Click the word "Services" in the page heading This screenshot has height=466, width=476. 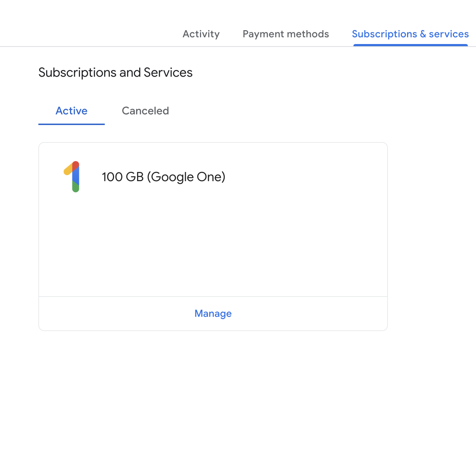(168, 72)
